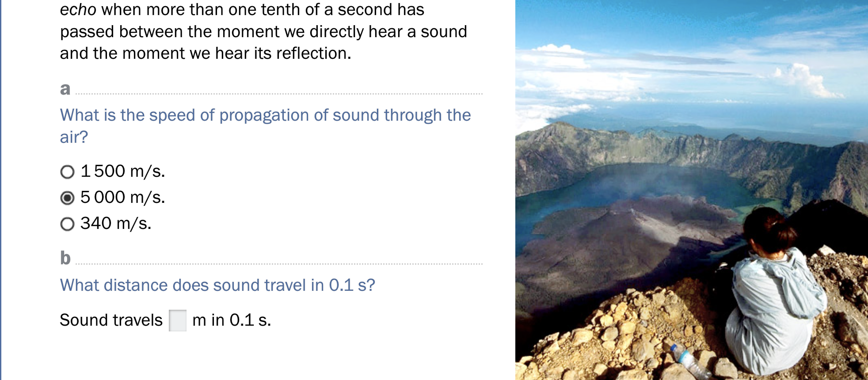Screen dimensions: 868x380
Task: Select the 5000 m/s radio option
Action: tap(67, 197)
